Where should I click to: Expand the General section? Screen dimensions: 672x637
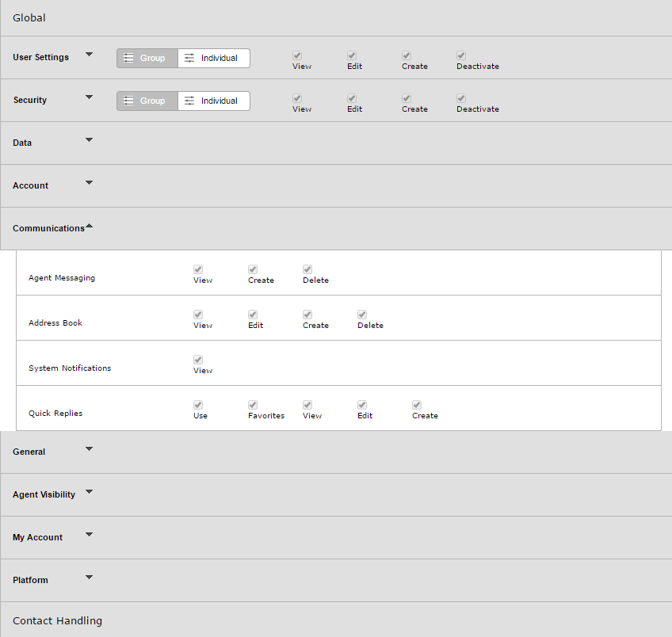click(89, 449)
